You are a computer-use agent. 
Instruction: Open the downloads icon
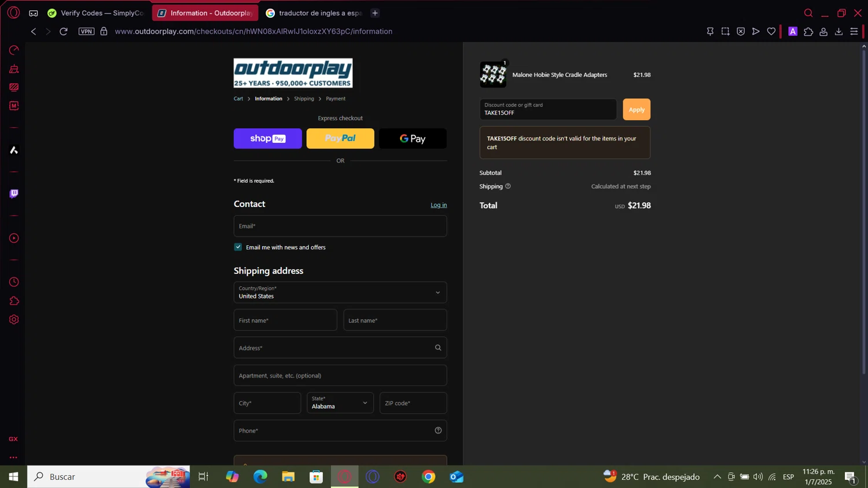[x=838, y=32]
